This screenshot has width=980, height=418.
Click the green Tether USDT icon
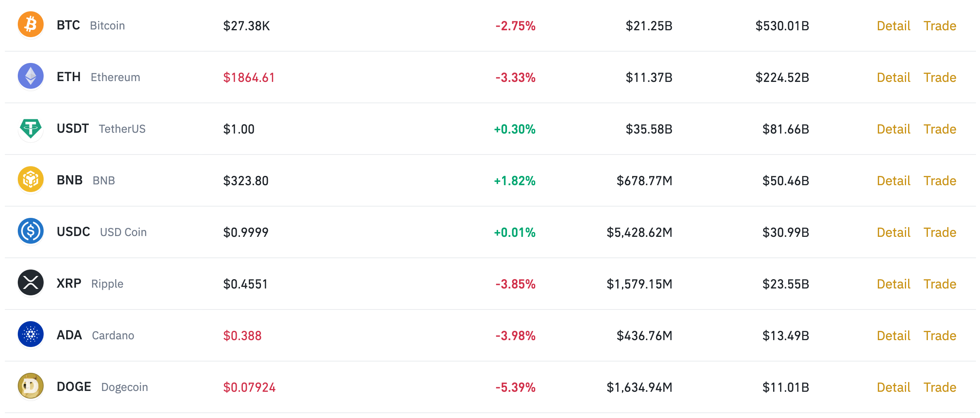pyautogui.click(x=31, y=128)
